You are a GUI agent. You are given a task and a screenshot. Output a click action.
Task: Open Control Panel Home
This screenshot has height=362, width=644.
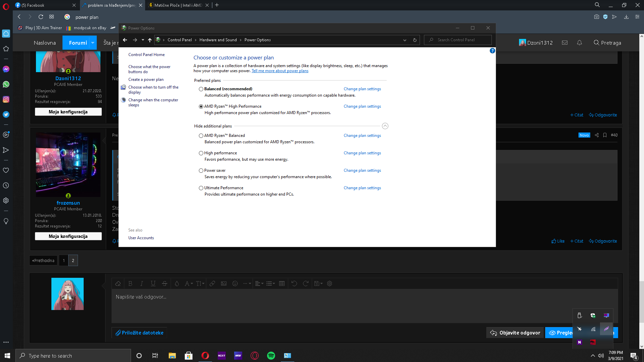146,55
